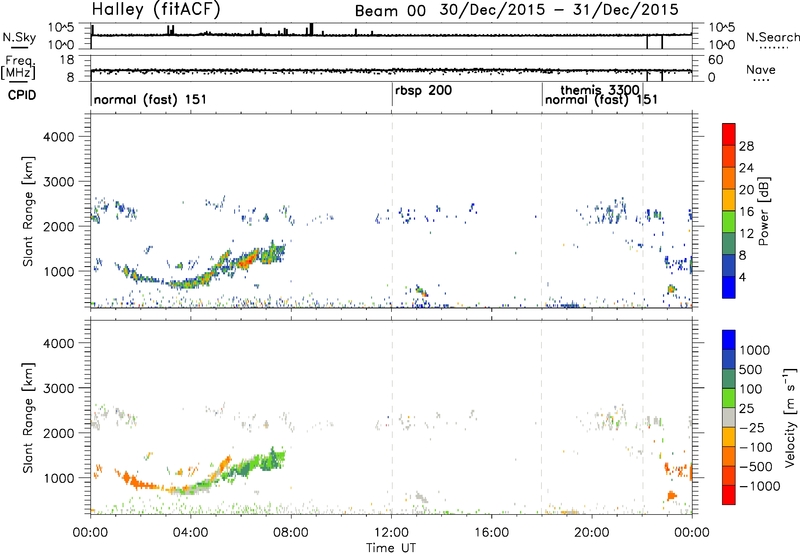This screenshot has width=800, height=554.
Task: Click the 'N.Sky' legend label
Action: pos(19,38)
